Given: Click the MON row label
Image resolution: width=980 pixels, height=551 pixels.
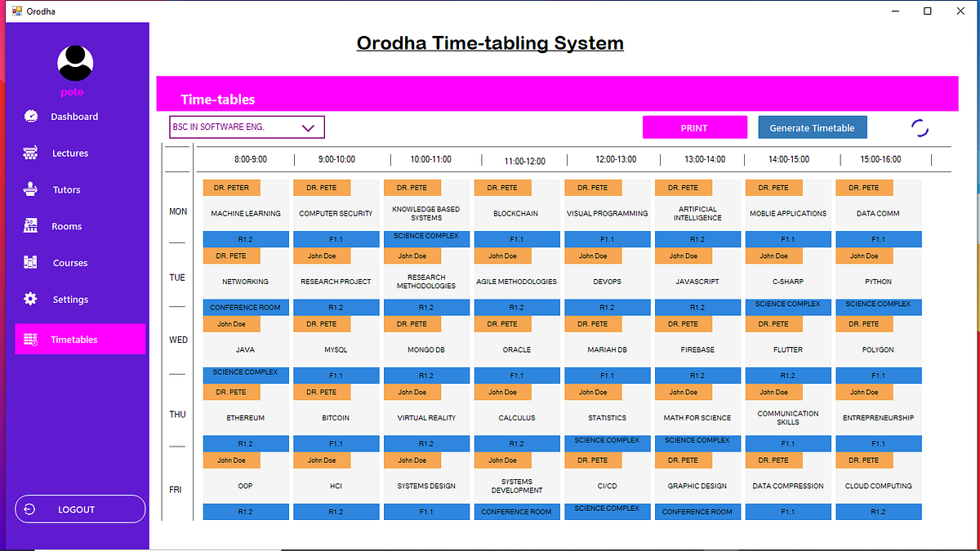Looking at the screenshot, I should point(178,211).
